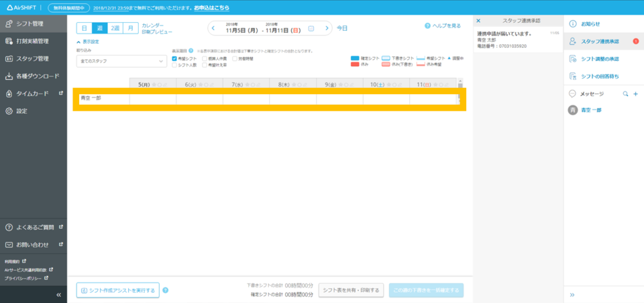The width and height of the screenshot is (644, 303).
Task: Collapse the left sidebar with double chevron
Action: (58, 295)
